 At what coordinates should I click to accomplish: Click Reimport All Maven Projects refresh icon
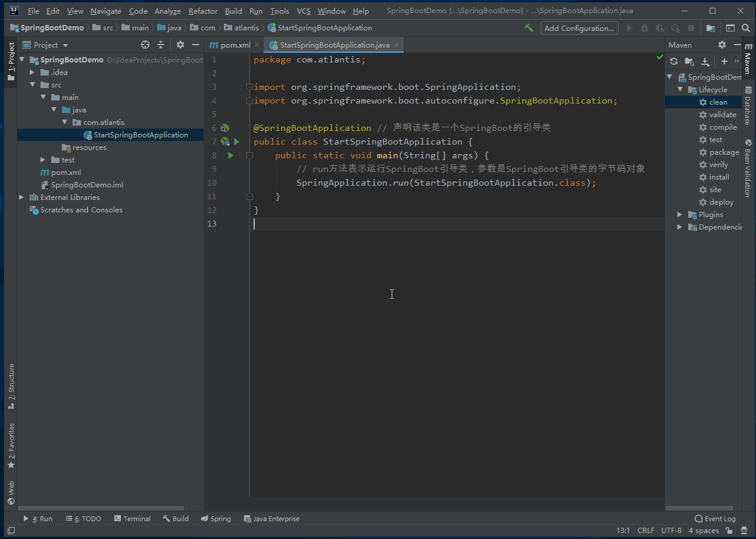click(x=674, y=61)
